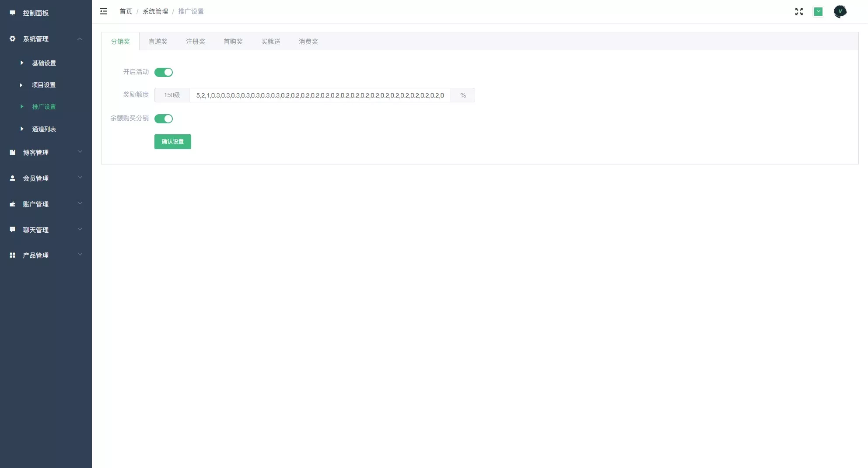Click the 首页 breadcrumb link
The width and height of the screenshot is (868, 468).
(x=126, y=11)
